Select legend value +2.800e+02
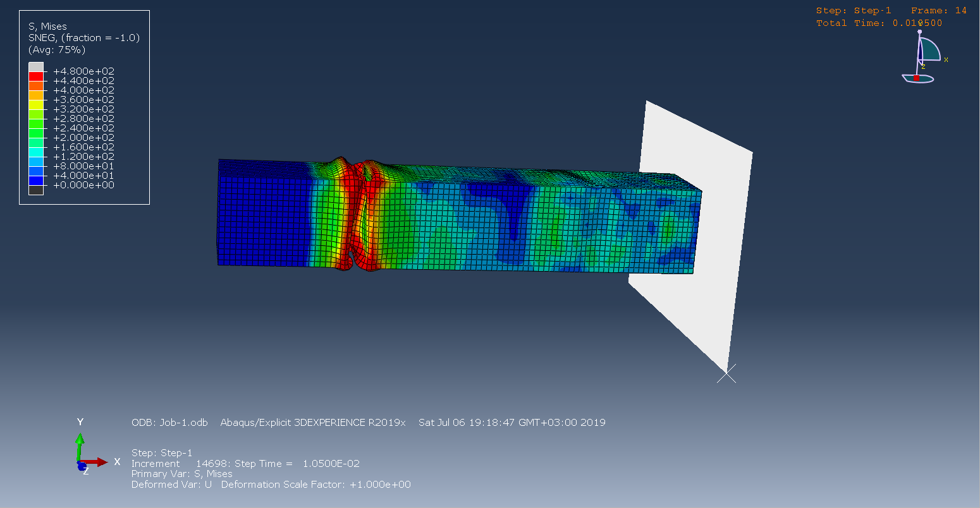This screenshot has width=980, height=508. tap(83, 119)
